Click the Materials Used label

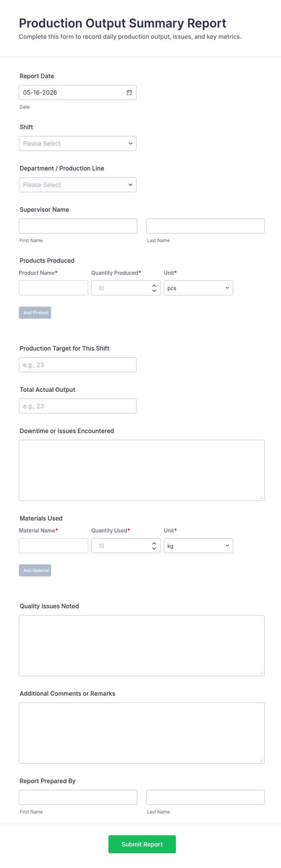point(41,518)
